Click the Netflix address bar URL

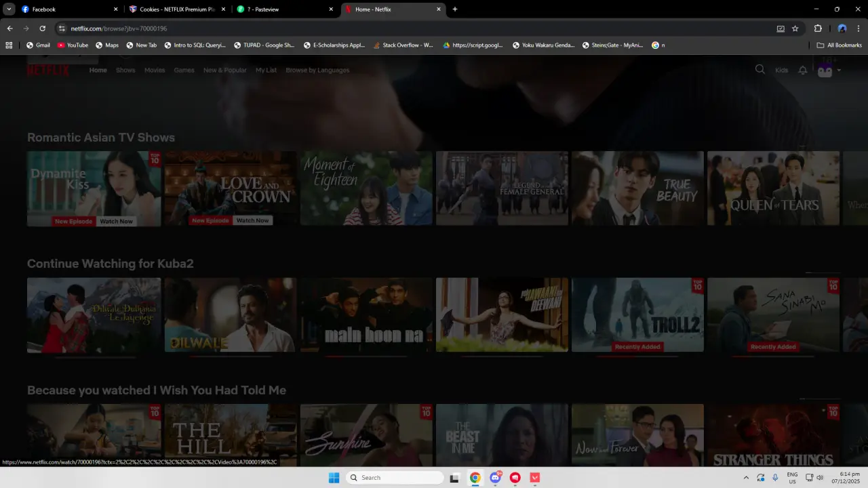coord(119,28)
